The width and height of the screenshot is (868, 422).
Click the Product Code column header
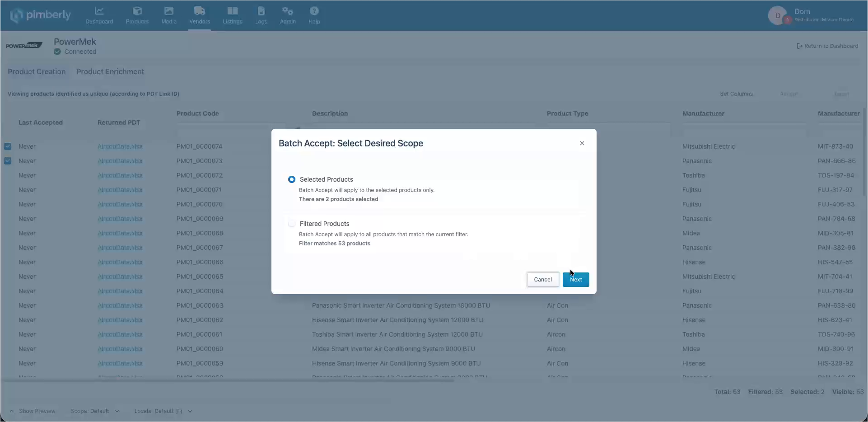tap(198, 113)
